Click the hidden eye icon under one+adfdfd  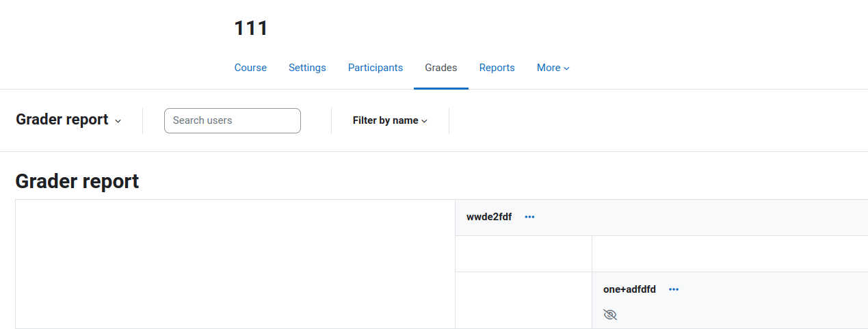click(x=610, y=315)
